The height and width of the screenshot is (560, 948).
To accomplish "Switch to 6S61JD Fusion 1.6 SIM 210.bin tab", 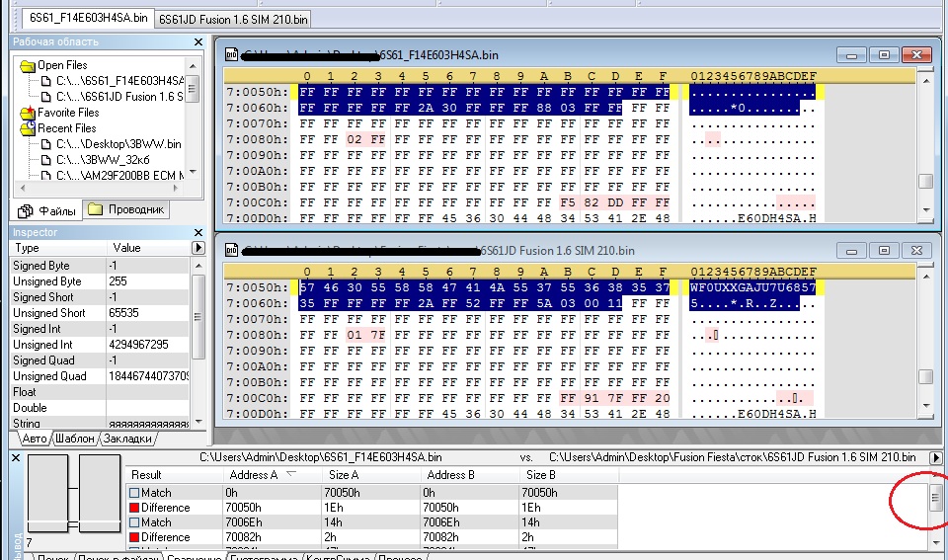I will click(233, 20).
